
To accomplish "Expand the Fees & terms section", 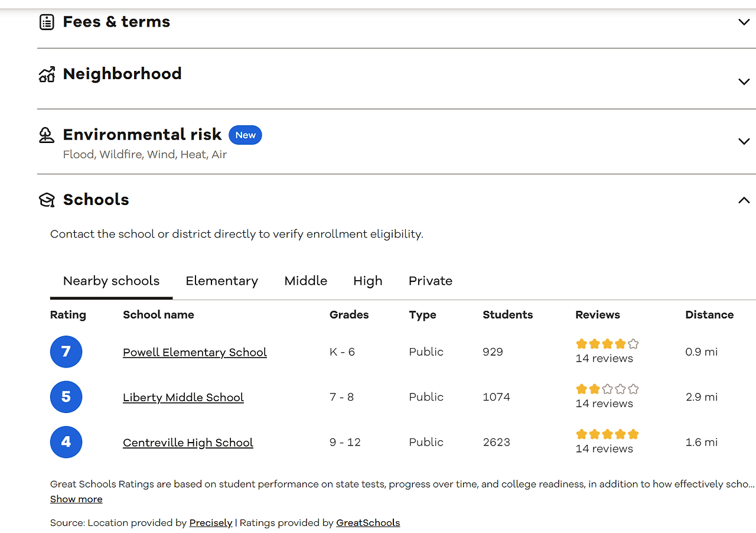I will (744, 22).
